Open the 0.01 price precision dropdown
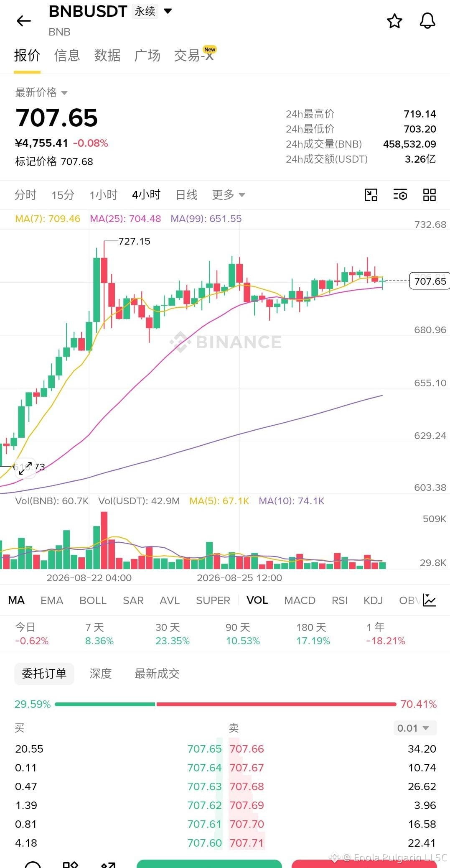This screenshot has width=450, height=868. [x=415, y=728]
